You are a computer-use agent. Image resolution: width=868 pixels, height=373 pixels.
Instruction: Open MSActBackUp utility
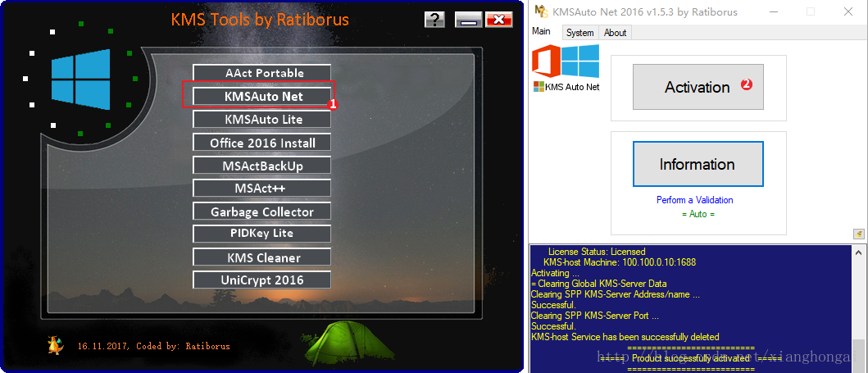click(x=261, y=166)
